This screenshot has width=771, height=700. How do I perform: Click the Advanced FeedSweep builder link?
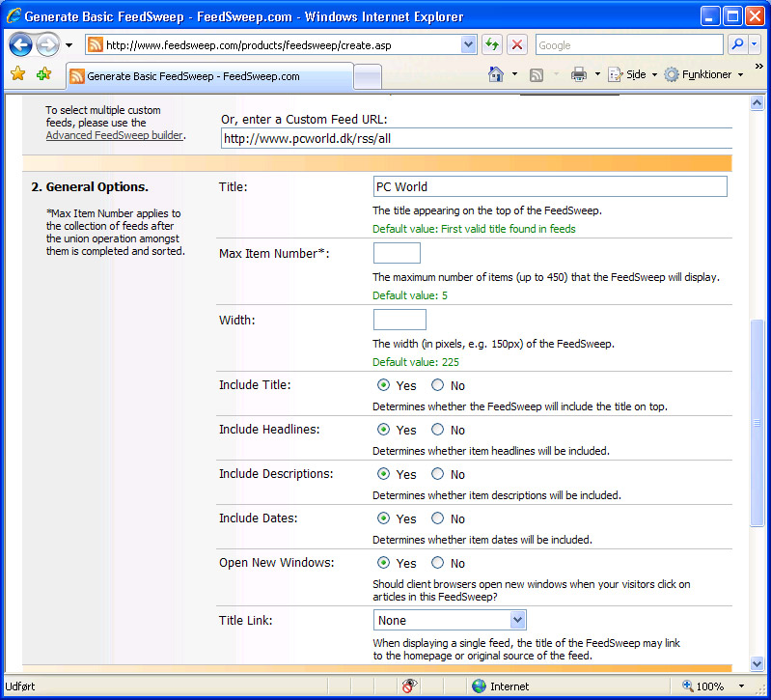114,135
